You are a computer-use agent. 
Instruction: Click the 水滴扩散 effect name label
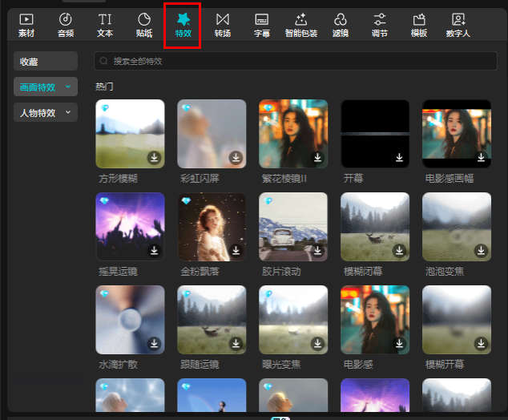tap(118, 364)
